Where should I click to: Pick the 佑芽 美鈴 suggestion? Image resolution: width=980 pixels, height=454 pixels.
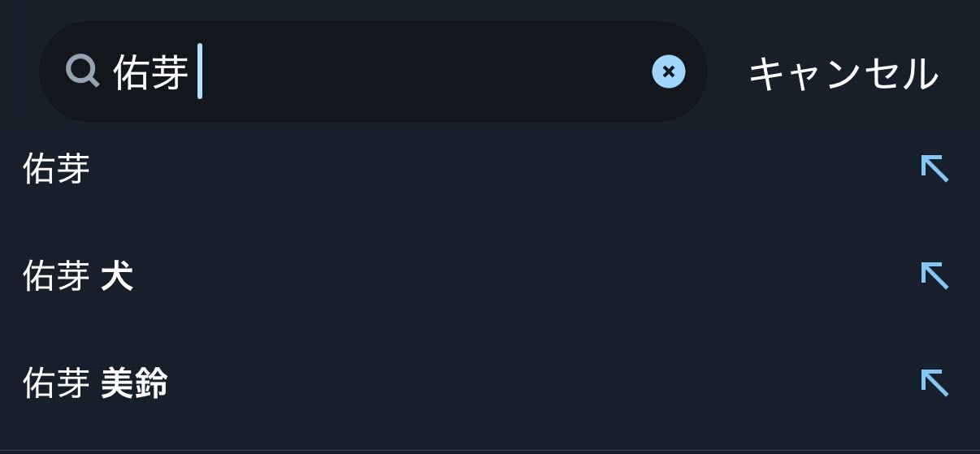(x=95, y=383)
